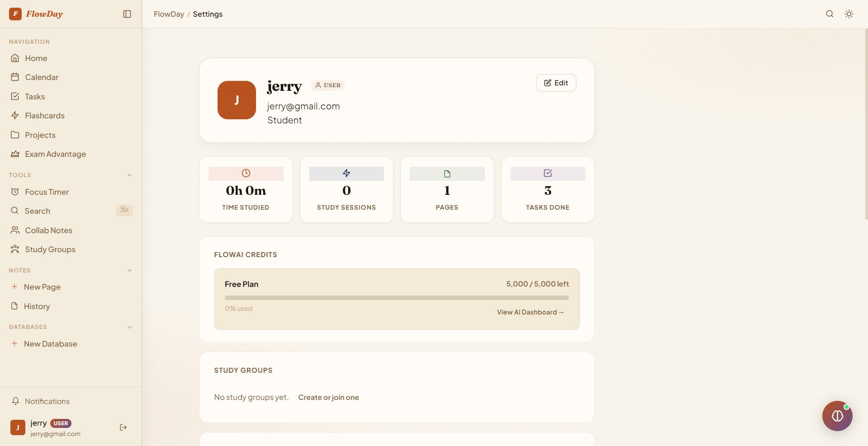This screenshot has width=868, height=446.
Task: Click the Free Plan usage progress bar
Action: tap(397, 297)
